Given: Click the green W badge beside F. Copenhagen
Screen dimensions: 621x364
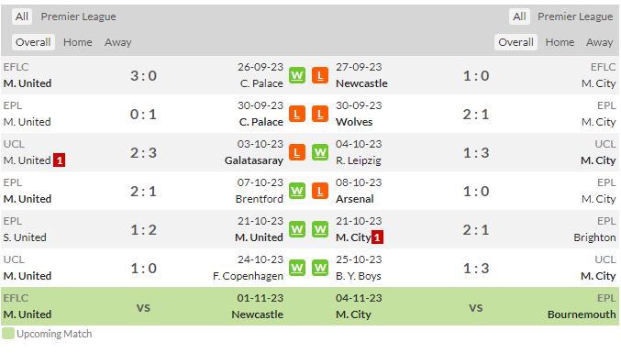Looking at the screenshot, I should [x=297, y=268].
